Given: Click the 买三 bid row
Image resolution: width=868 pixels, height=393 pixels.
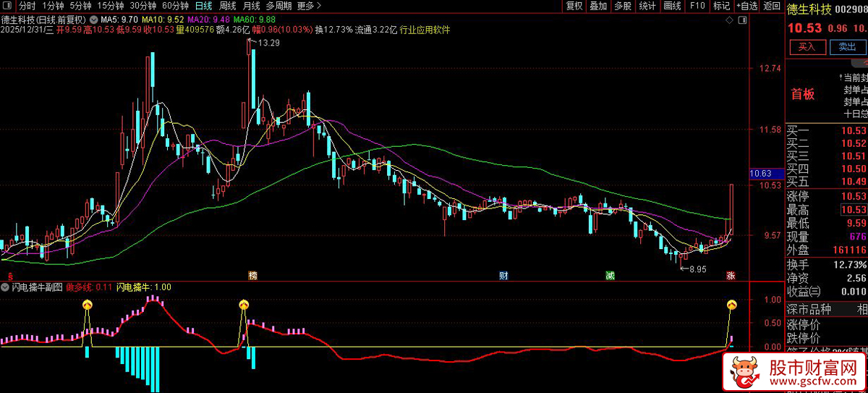Looking at the screenshot, I should 827,156.
